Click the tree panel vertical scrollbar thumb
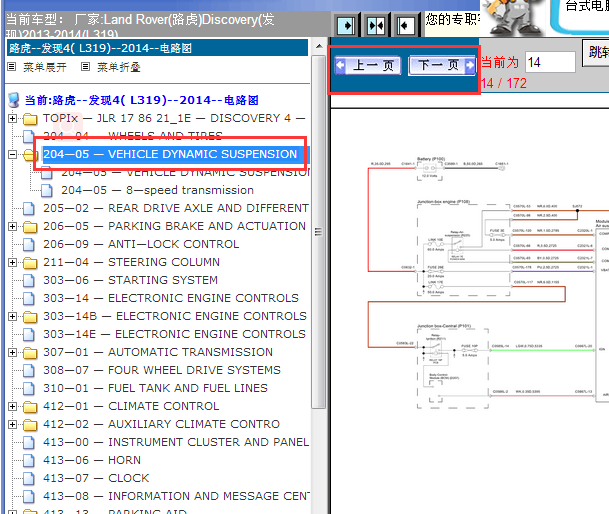 tap(318, 232)
